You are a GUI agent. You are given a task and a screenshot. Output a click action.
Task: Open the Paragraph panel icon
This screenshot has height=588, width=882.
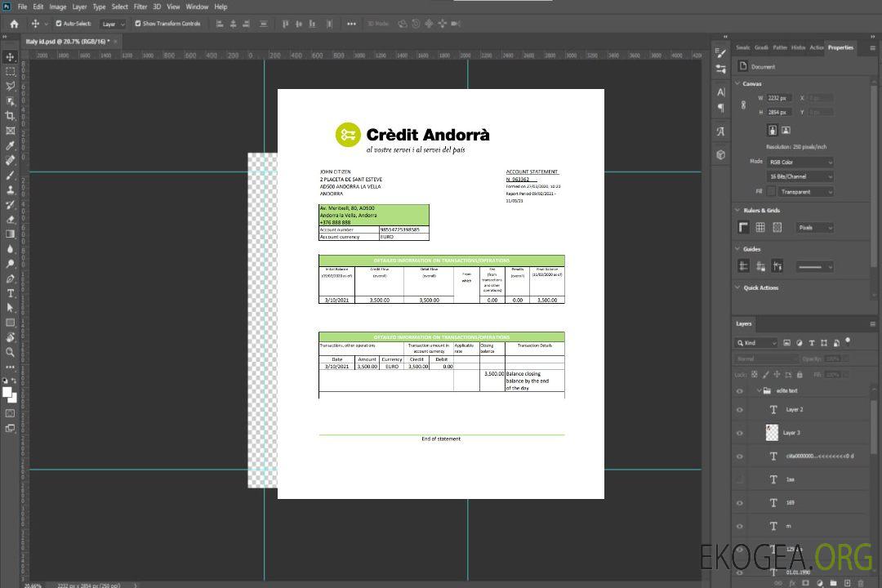[721, 108]
